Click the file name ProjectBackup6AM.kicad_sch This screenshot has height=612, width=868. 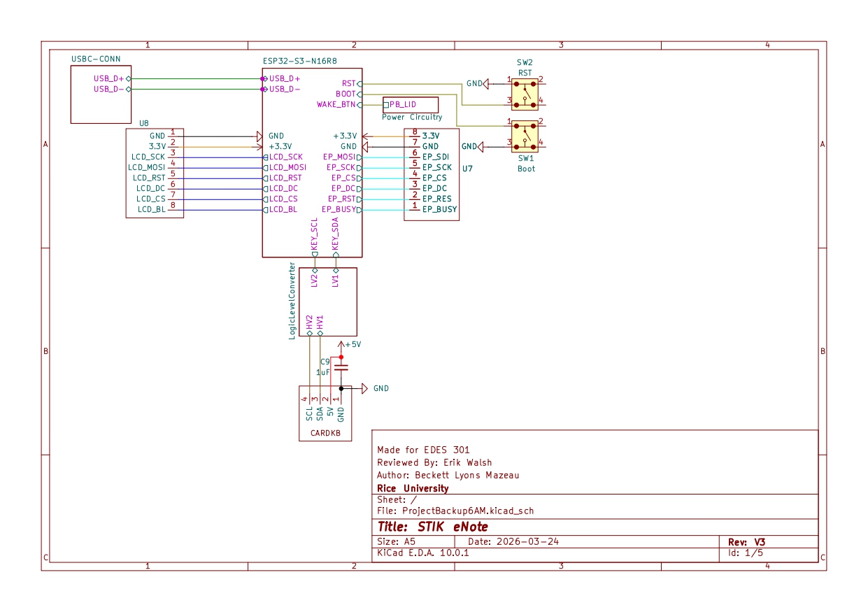pyautogui.click(x=469, y=511)
